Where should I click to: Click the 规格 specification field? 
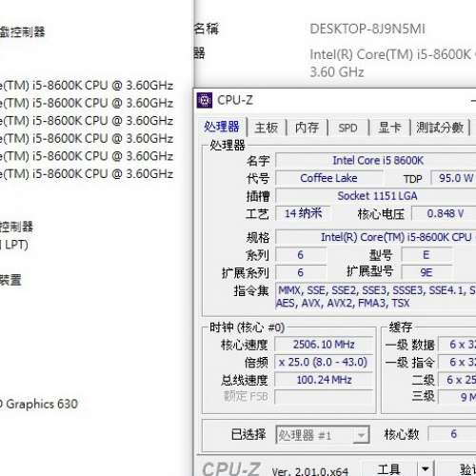coord(376,237)
